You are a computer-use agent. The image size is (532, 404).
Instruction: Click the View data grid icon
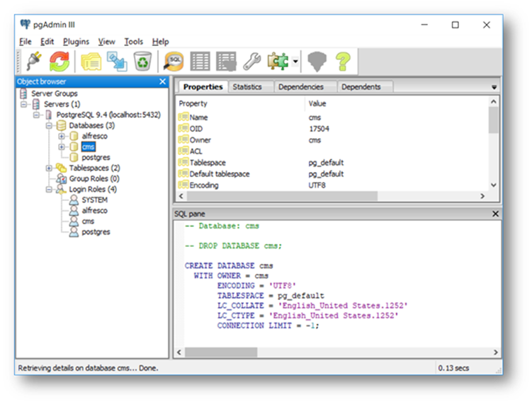click(200, 62)
